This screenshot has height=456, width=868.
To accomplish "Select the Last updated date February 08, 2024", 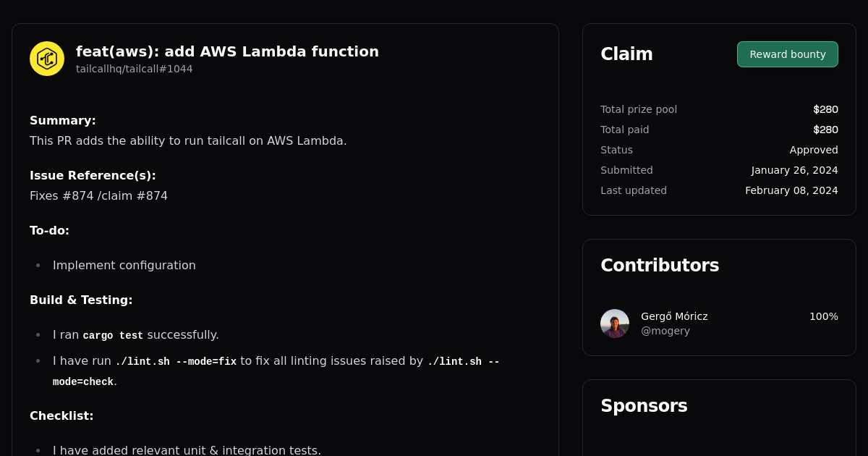I will (x=791, y=190).
